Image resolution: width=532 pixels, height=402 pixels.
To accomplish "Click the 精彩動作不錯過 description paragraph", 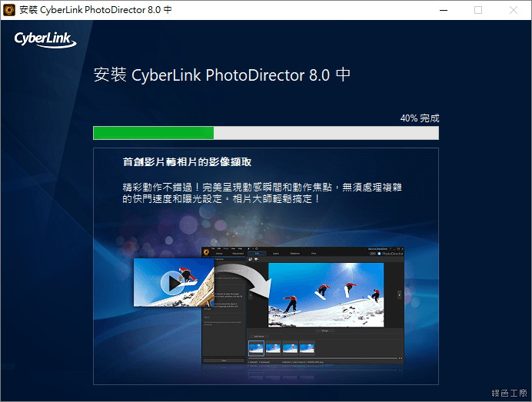I will click(x=262, y=193).
